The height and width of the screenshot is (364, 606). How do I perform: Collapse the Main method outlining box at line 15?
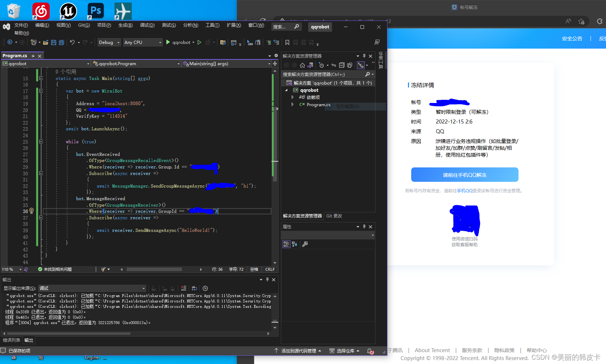point(41,78)
